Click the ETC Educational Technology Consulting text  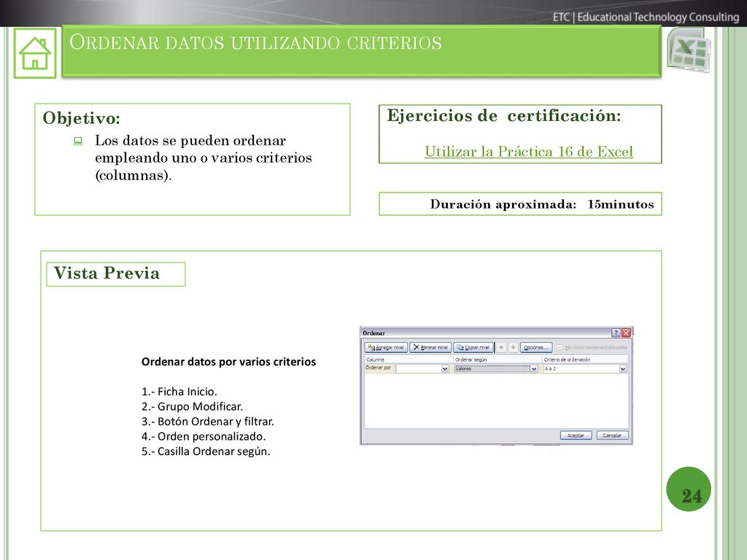(x=646, y=17)
